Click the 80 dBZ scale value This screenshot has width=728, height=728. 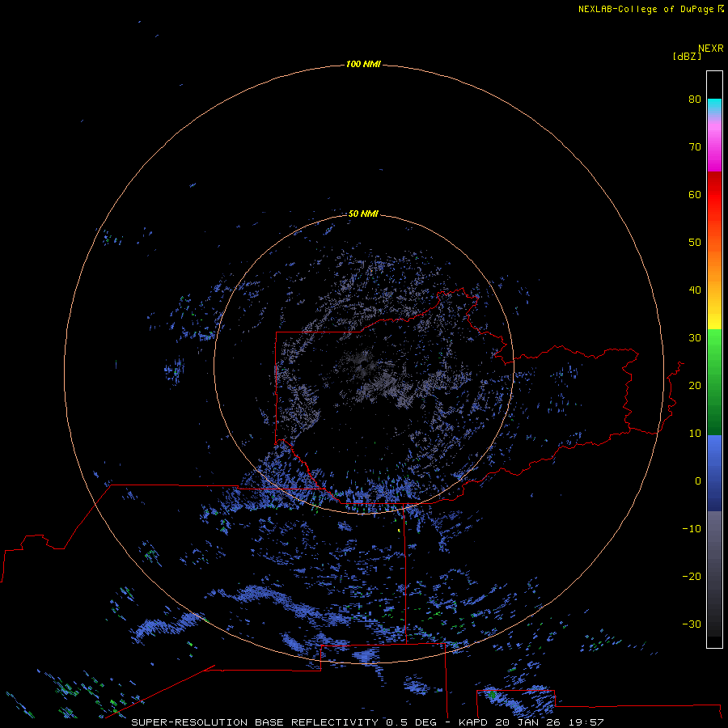(x=695, y=99)
